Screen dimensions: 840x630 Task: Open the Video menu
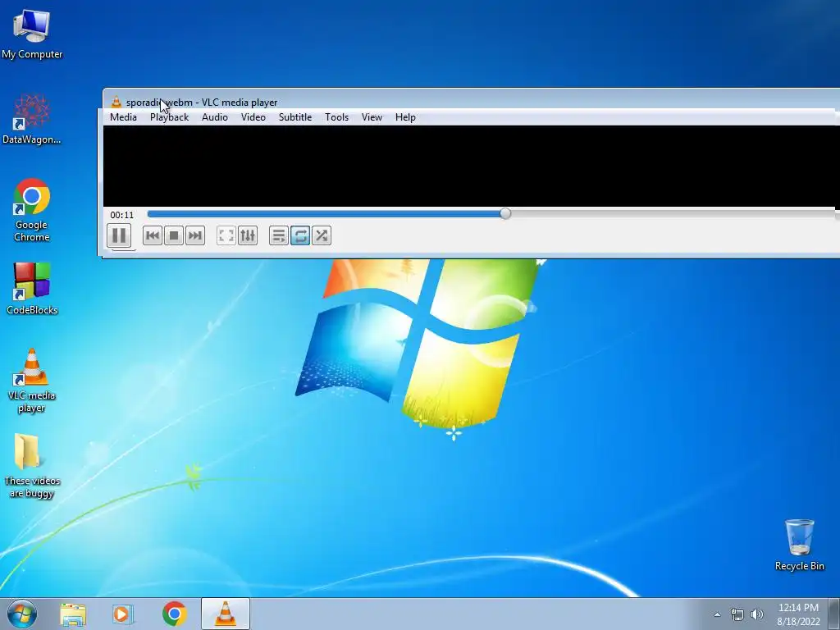coord(253,117)
